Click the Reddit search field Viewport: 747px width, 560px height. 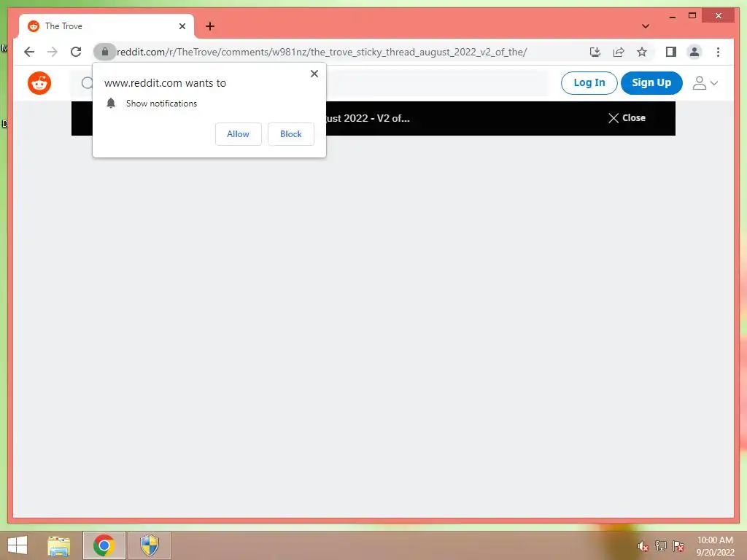coord(438,83)
